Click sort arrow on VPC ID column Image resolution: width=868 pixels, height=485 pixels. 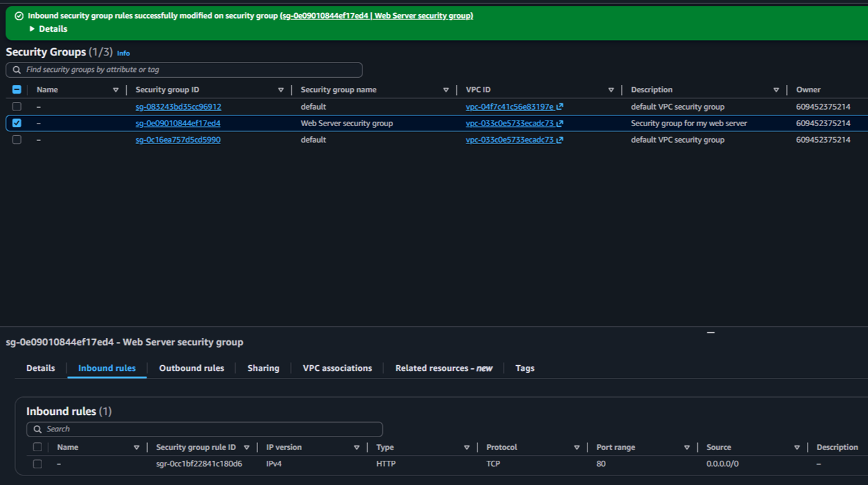pos(611,90)
